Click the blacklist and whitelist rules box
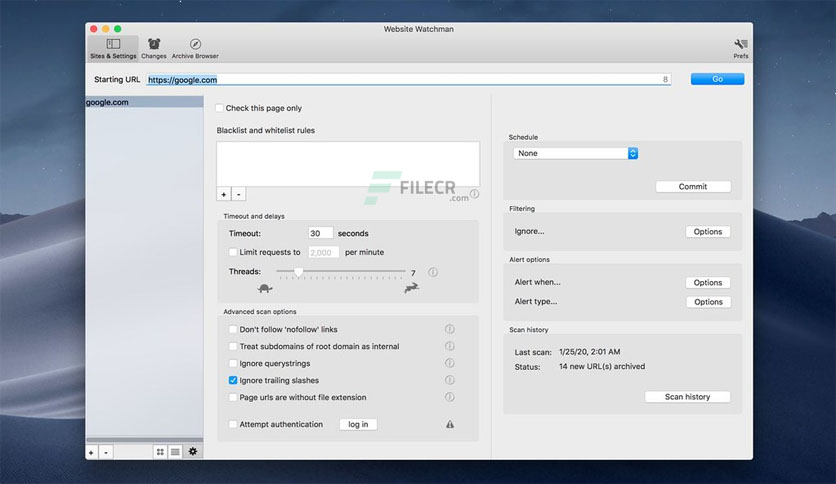Viewport: 836px width, 484px height. point(348,164)
